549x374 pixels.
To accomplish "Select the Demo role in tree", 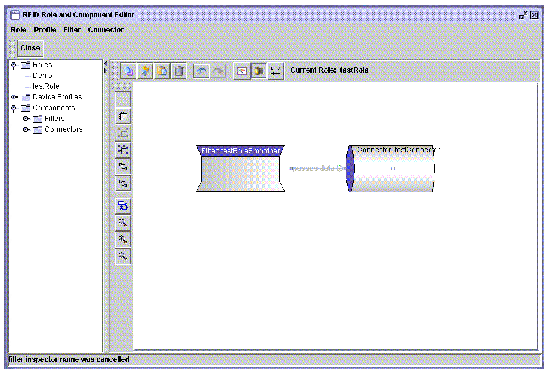I will [42, 75].
